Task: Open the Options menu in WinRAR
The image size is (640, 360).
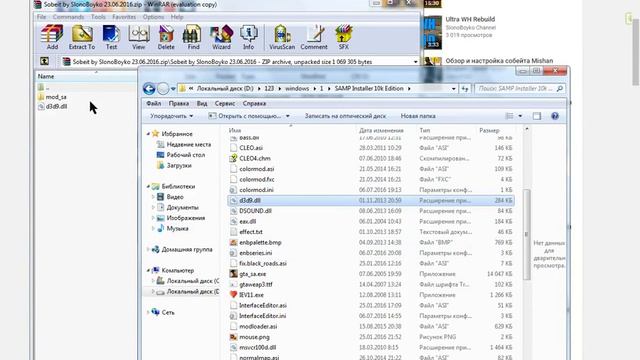Action: pyautogui.click(x=153, y=17)
